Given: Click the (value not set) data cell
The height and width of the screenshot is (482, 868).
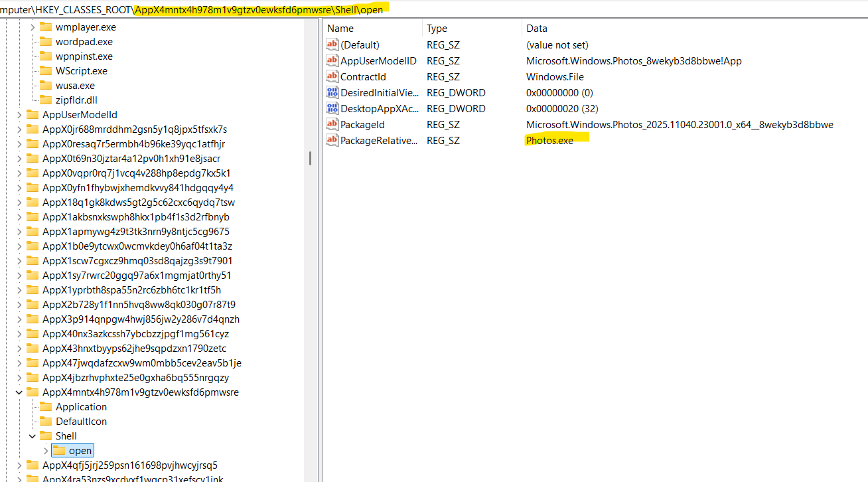Looking at the screenshot, I should pos(557,44).
